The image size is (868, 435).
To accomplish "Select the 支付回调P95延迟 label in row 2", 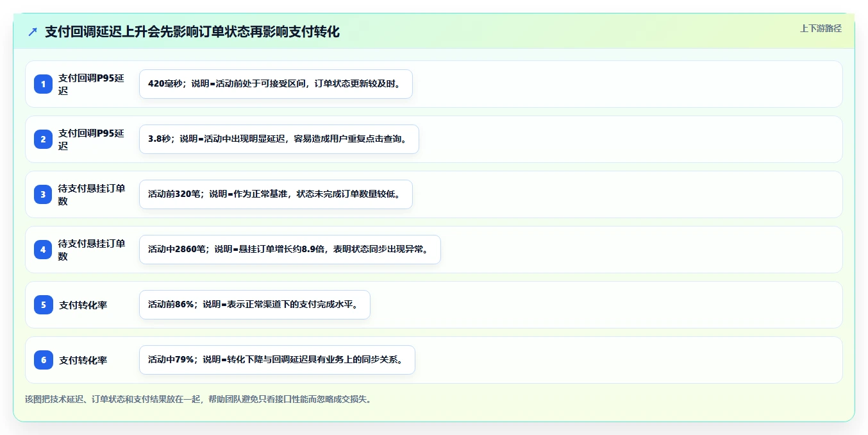I will coord(91,139).
